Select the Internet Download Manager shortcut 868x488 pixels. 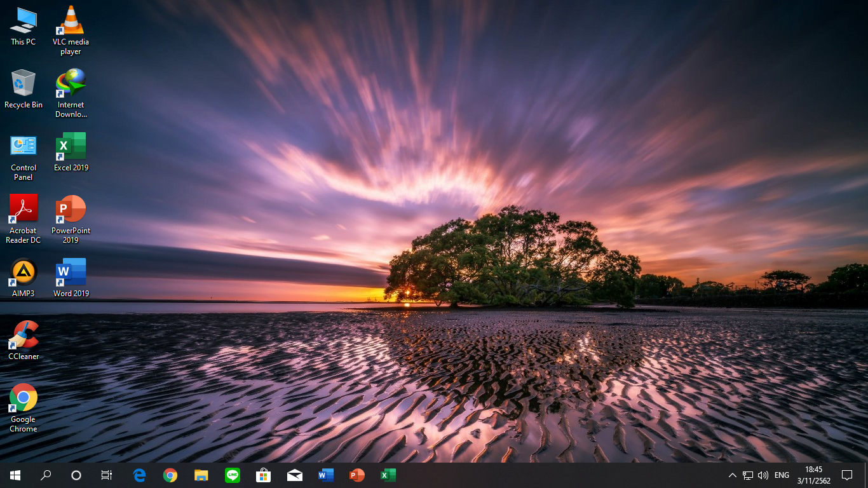71,94
